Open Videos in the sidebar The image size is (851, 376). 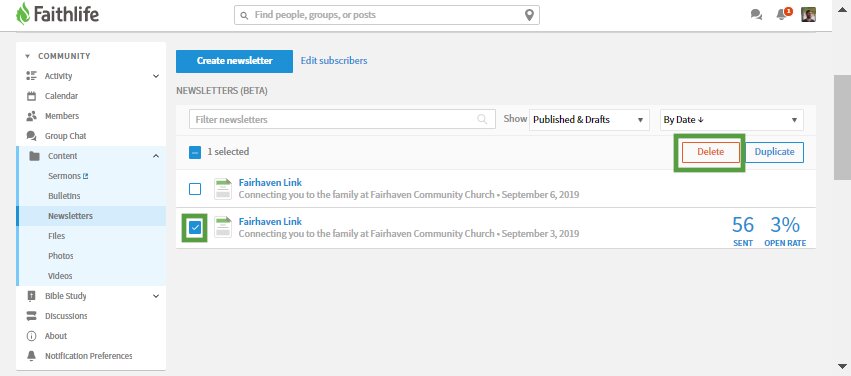(60, 276)
